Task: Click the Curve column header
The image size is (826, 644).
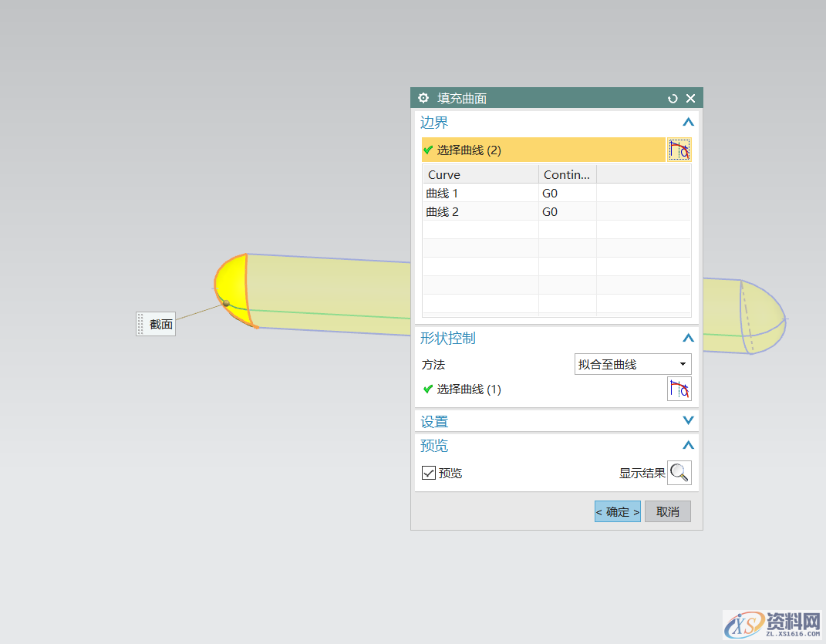Action: (x=480, y=174)
